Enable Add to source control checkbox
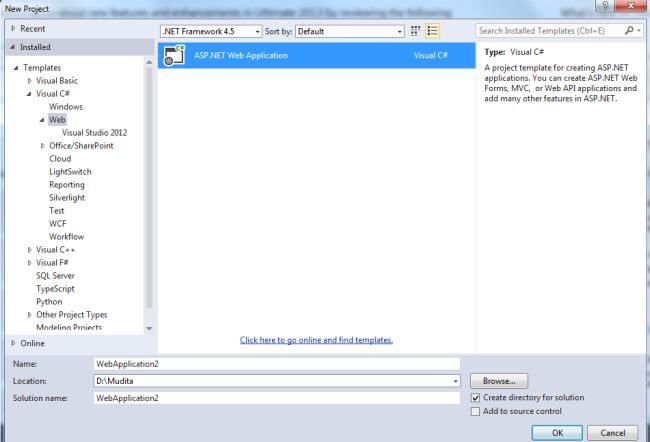650x442 pixels. pos(475,411)
